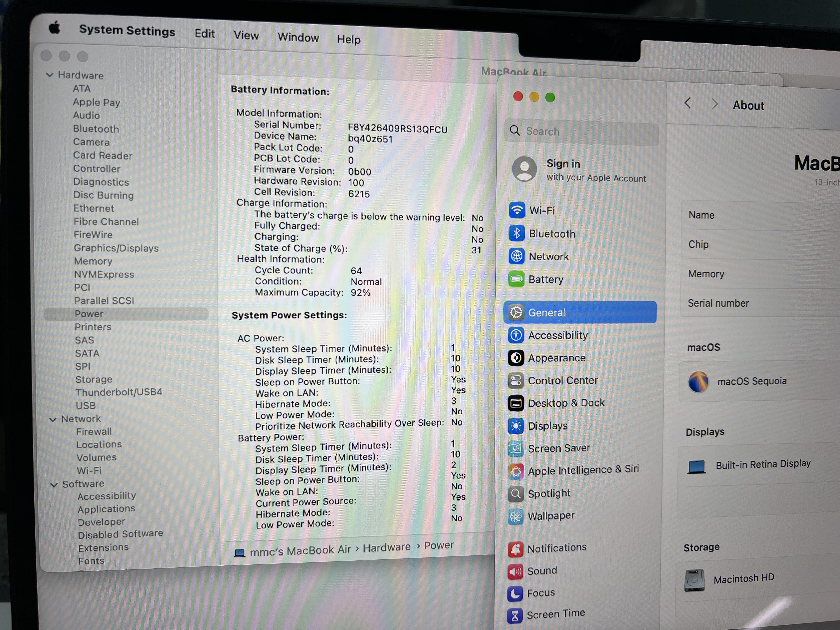The height and width of the screenshot is (630, 840).
Task: Open the Displays sun icon
Action: point(516,426)
